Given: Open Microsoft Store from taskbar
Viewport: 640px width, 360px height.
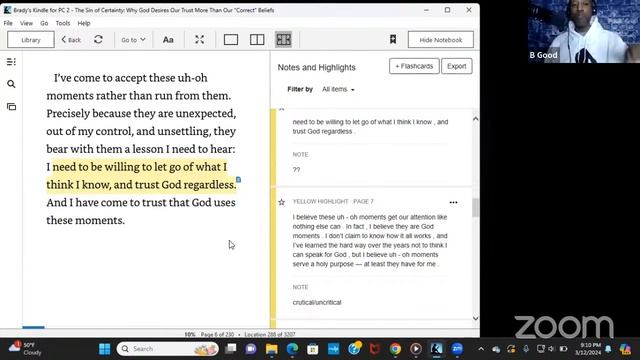Looking at the screenshot, I should point(313,349).
